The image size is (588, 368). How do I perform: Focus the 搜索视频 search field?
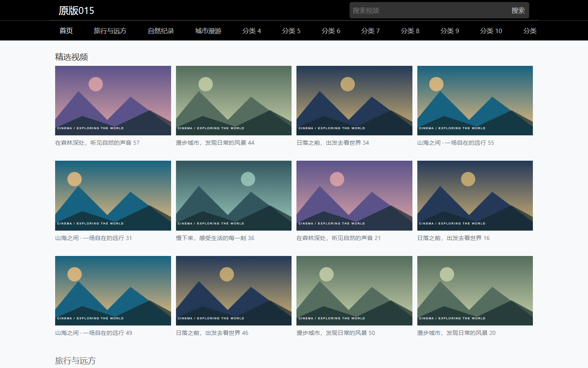coord(428,10)
